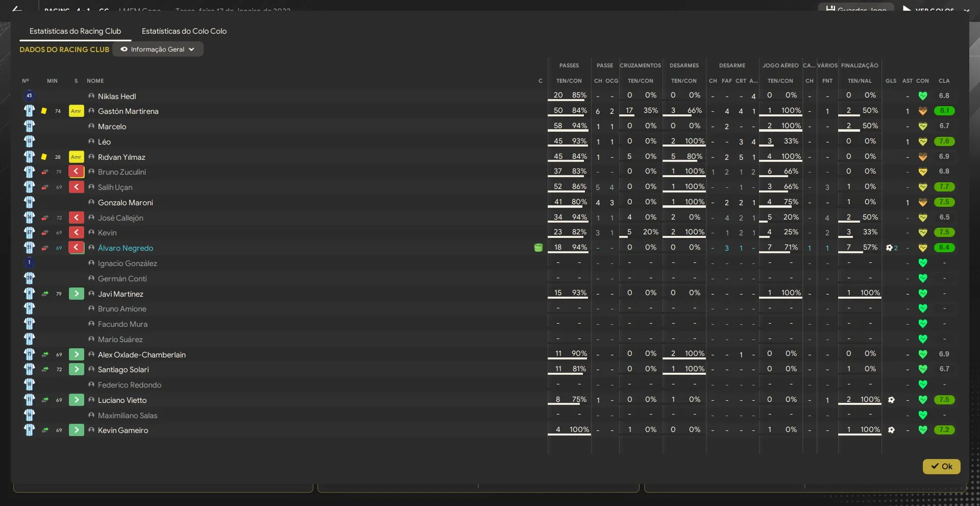The width and height of the screenshot is (980, 506).
Task: Sort by AST column header
Action: [907, 81]
